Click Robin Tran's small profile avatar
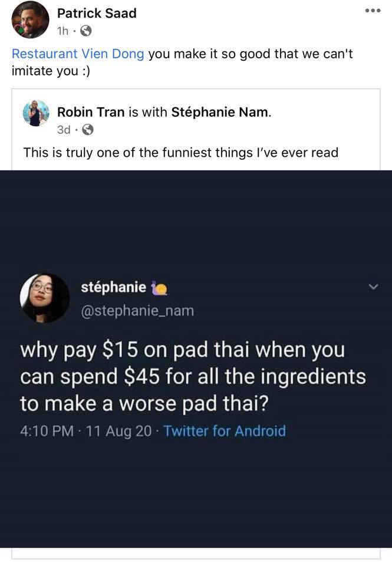The height and width of the screenshot is (566, 392). [36, 113]
